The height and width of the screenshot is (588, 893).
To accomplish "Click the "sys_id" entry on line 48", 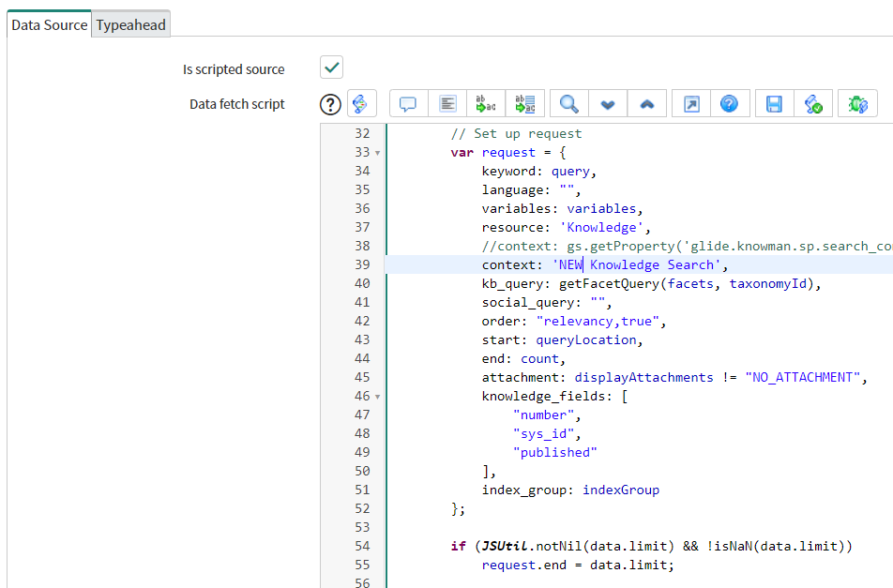I will tap(543, 434).
